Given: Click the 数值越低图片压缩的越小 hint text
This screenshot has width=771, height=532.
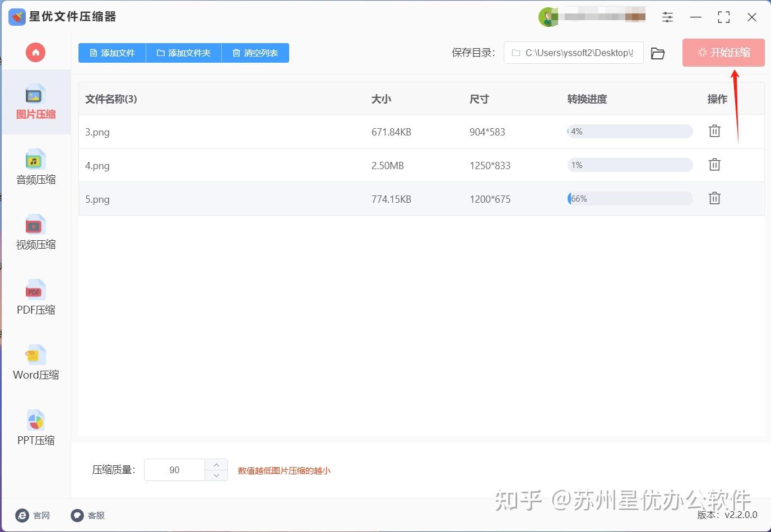Looking at the screenshot, I should pos(284,471).
